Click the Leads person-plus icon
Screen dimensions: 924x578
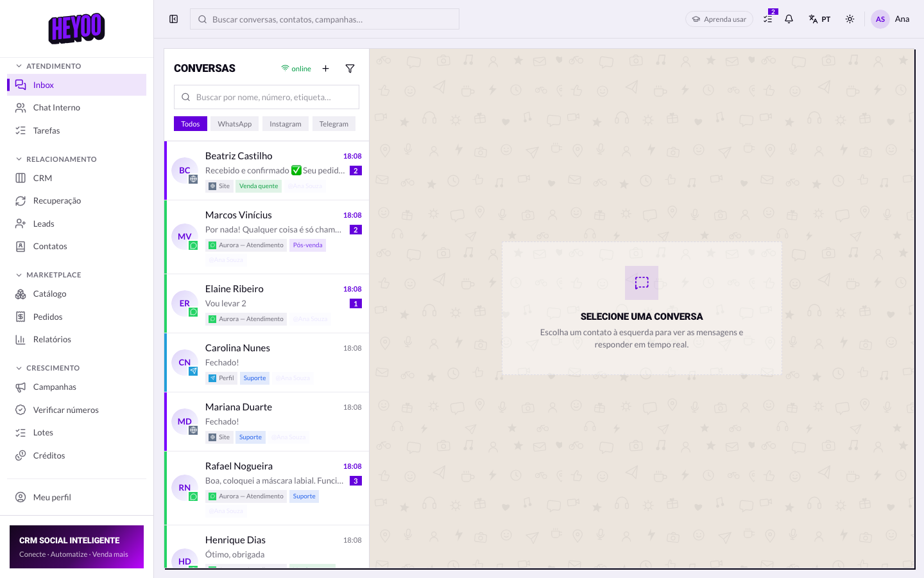21,223
